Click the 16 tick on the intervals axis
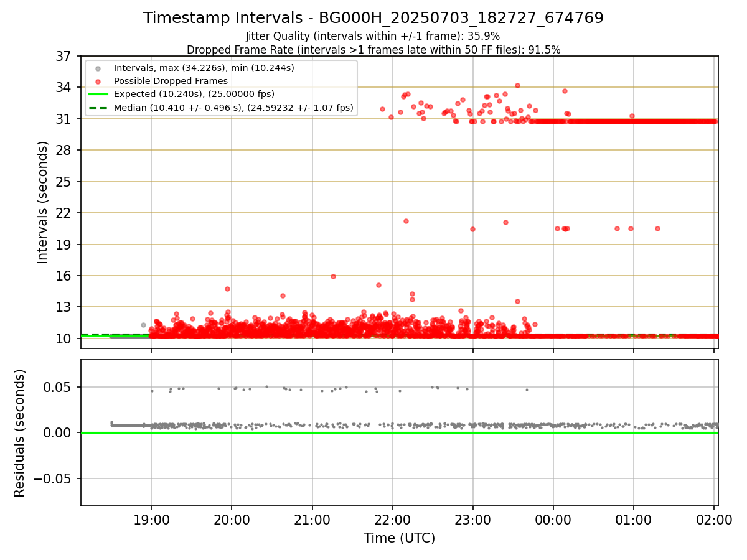The width and height of the screenshot is (747, 560). pyautogui.click(x=65, y=276)
